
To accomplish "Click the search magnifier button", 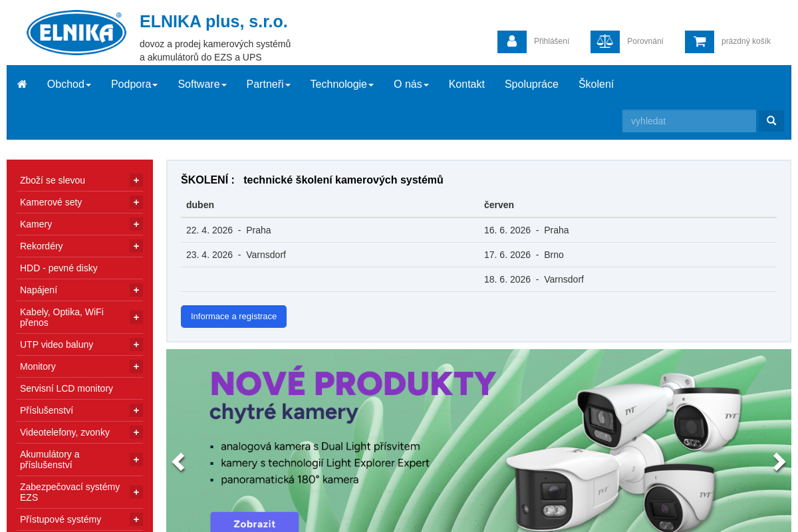I will pos(771,121).
